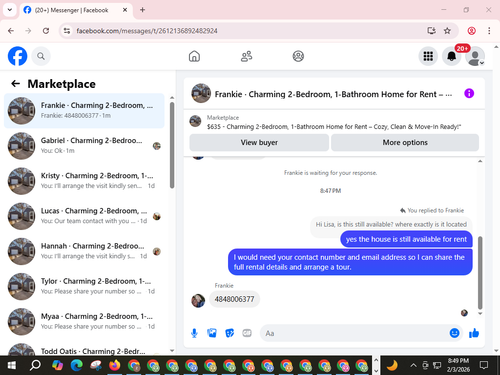Click the Marketplace listing thumbnail under header

point(195,121)
